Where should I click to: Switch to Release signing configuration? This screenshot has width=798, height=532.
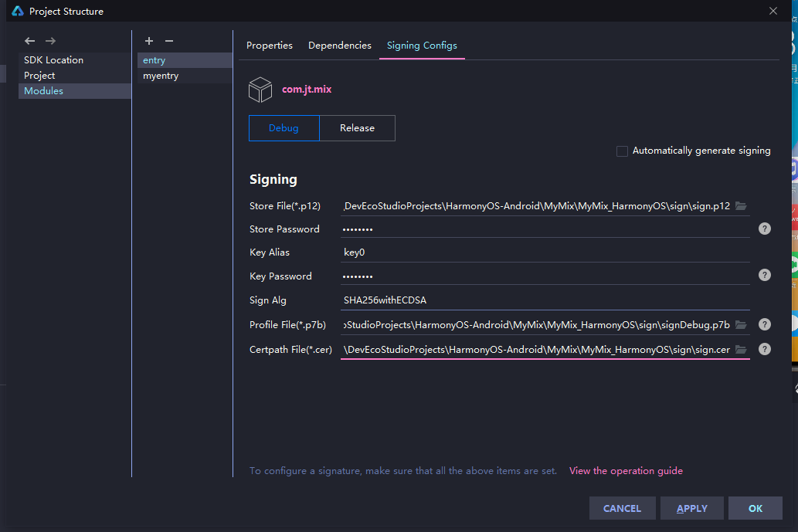[x=357, y=128]
